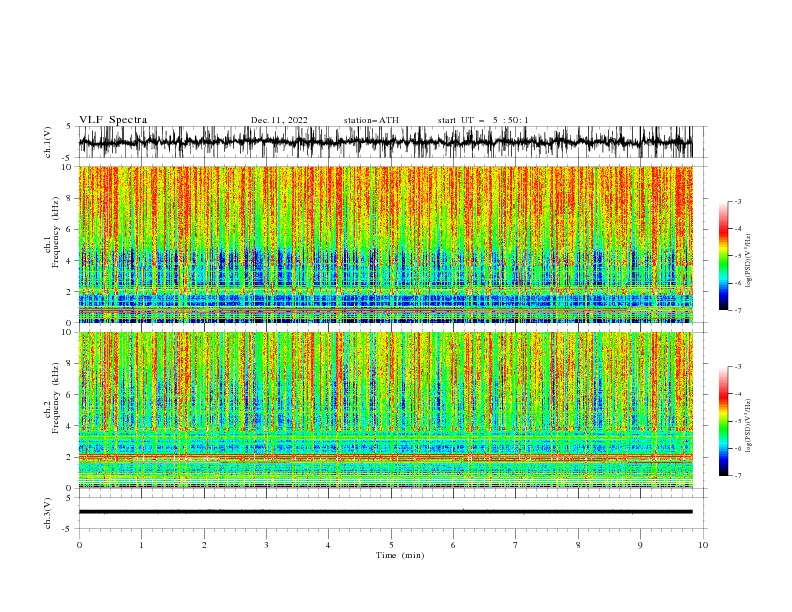
Task: Click time axis tick label "2"
Action: click(204, 545)
